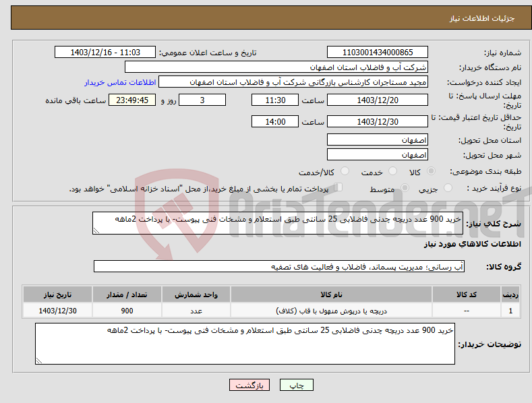532x403 pixels.
Task: Click the announcement date field 1403/12/16 - 11:03
Action: point(105,53)
